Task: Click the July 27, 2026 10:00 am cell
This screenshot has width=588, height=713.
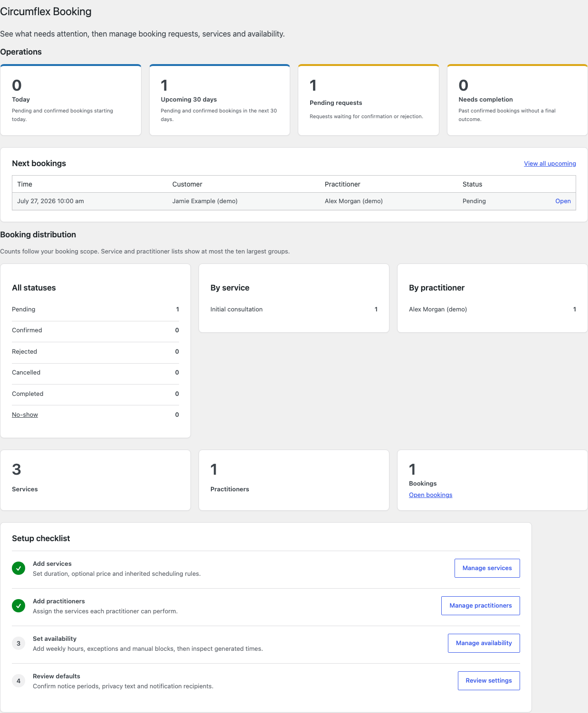Action: coord(50,201)
